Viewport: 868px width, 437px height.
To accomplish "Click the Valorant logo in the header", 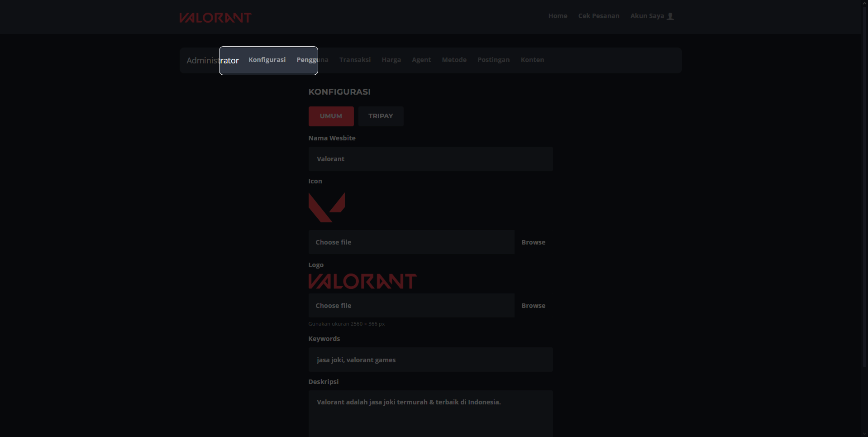I will pyautogui.click(x=215, y=18).
